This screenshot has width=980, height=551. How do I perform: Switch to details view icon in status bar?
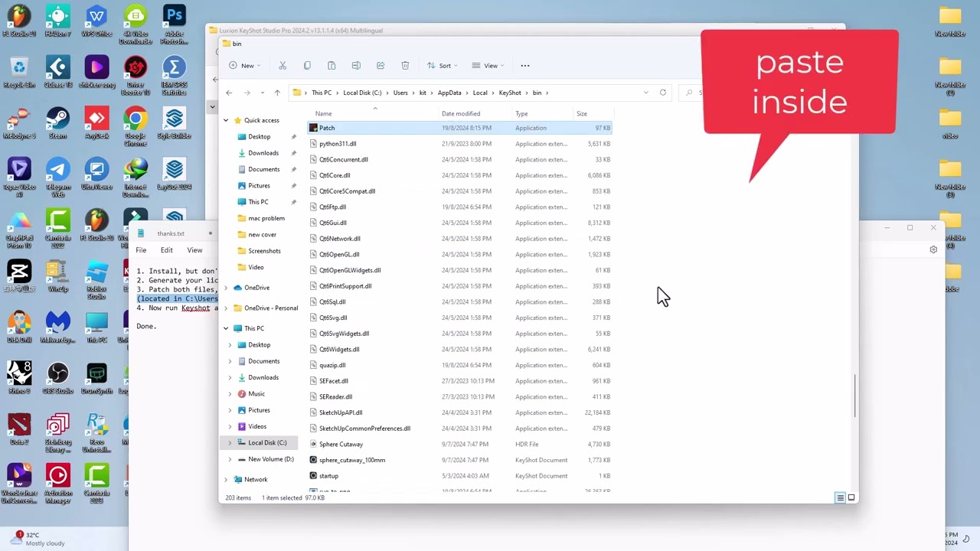click(x=840, y=498)
